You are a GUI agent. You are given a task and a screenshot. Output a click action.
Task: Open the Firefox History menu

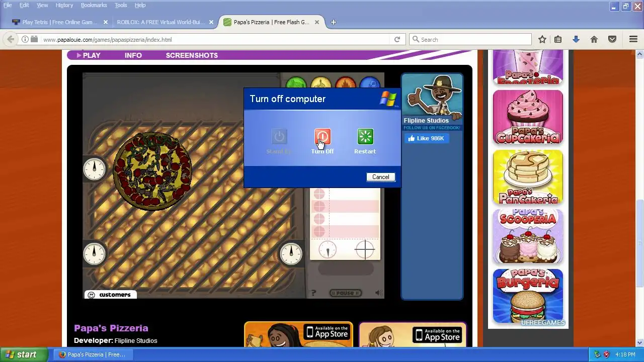pyautogui.click(x=64, y=5)
